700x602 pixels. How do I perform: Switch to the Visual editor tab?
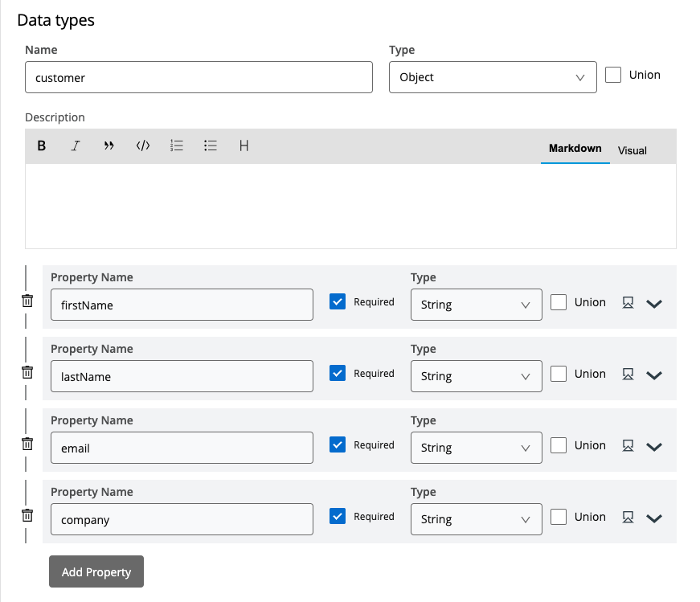[x=632, y=150]
